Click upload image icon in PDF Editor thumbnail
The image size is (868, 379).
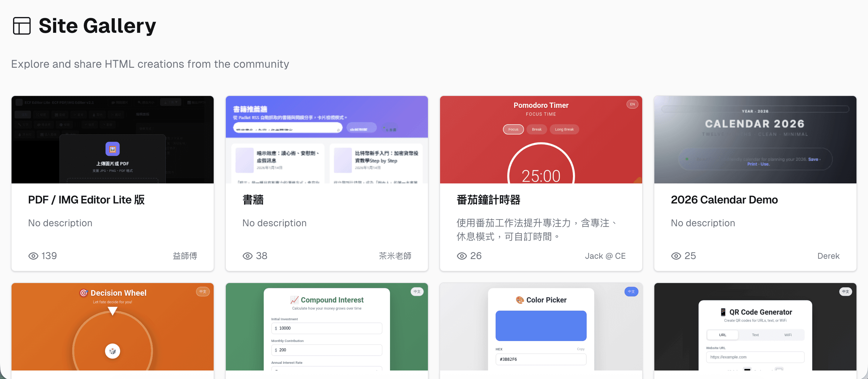(x=113, y=149)
